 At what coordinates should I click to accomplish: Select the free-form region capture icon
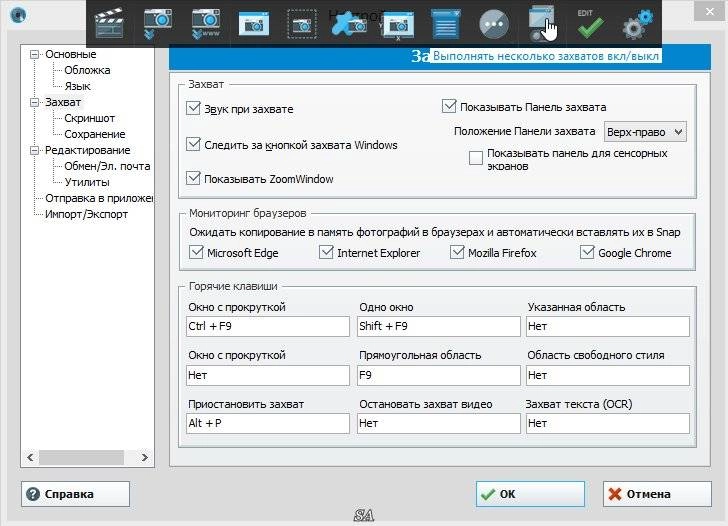[350, 24]
